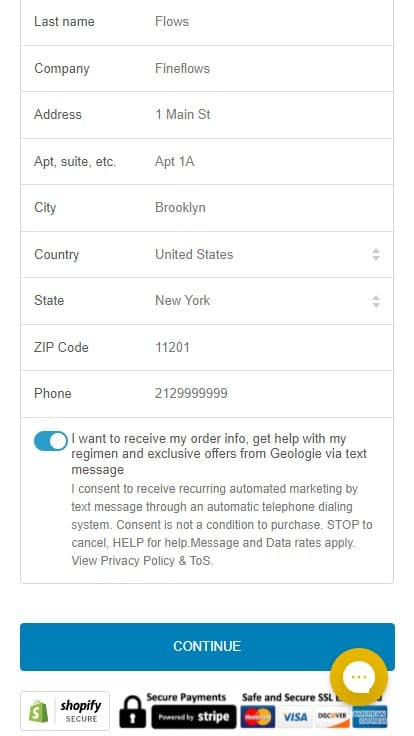Click the black padlock secure payments icon

tap(132, 712)
